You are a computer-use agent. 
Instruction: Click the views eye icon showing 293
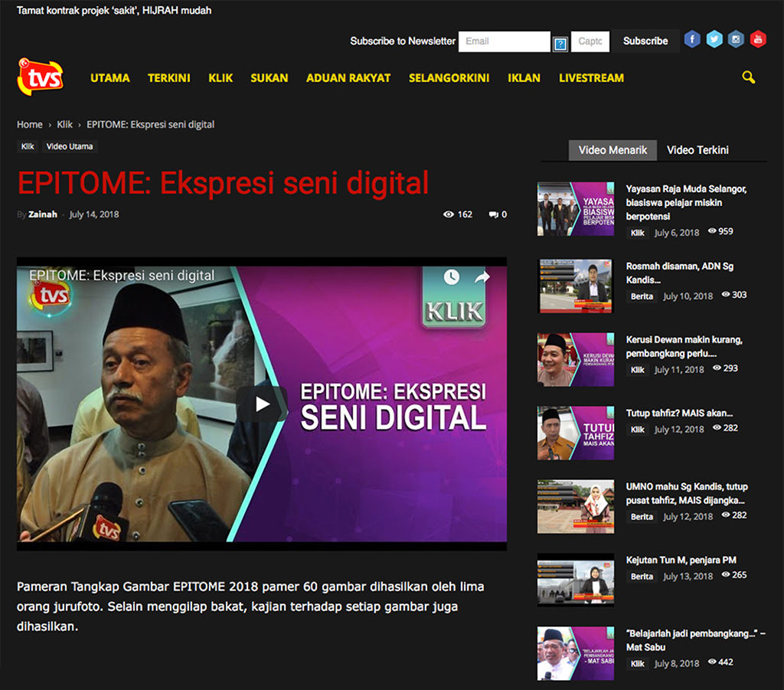[x=717, y=368]
